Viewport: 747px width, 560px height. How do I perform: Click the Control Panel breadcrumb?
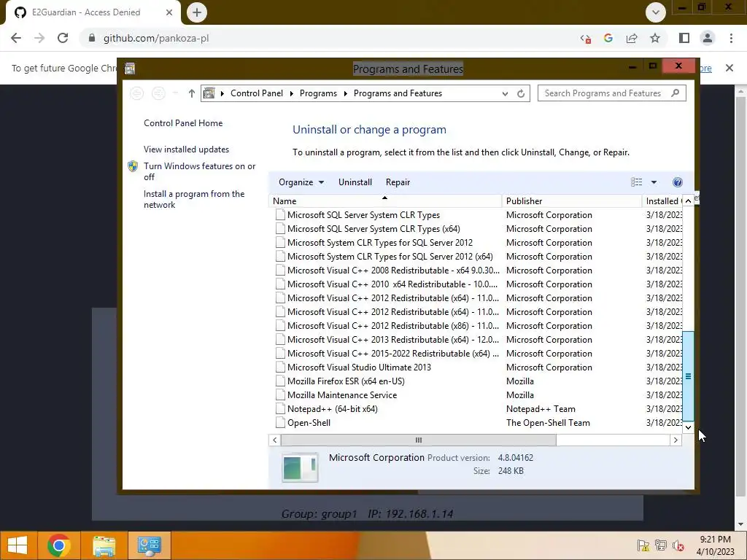point(257,93)
